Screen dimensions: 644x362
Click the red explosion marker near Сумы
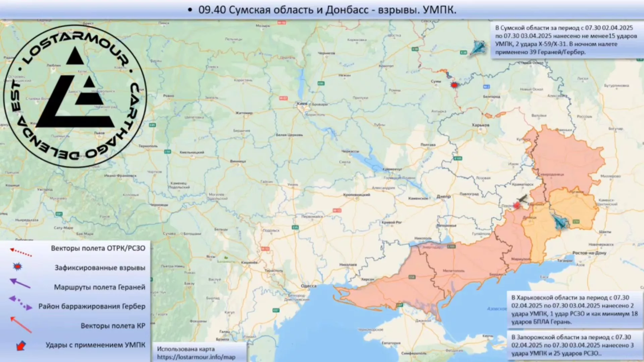click(x=454, y=85)
